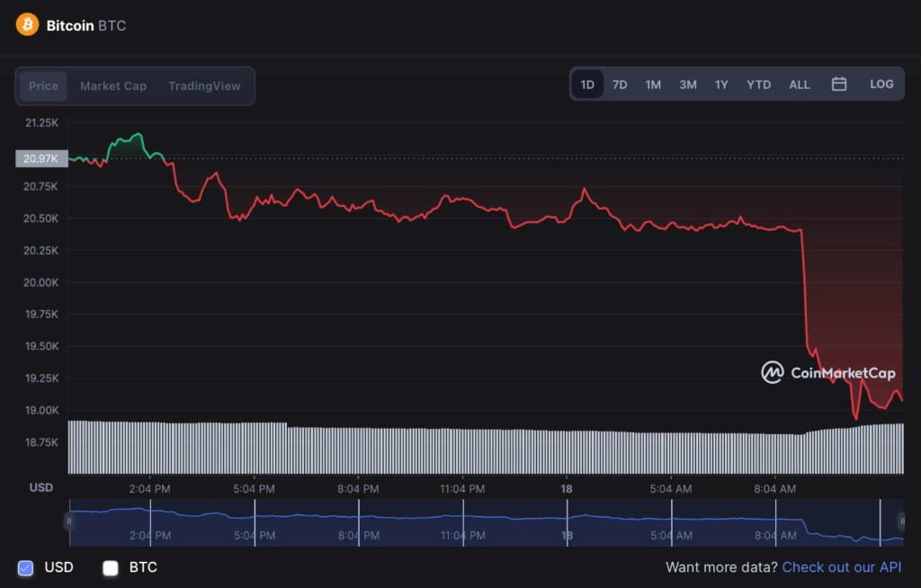Click the left handle of range navigator
The width and height of the screenshot is (921, 588).
pyautogui.click(x=68, y=521)
